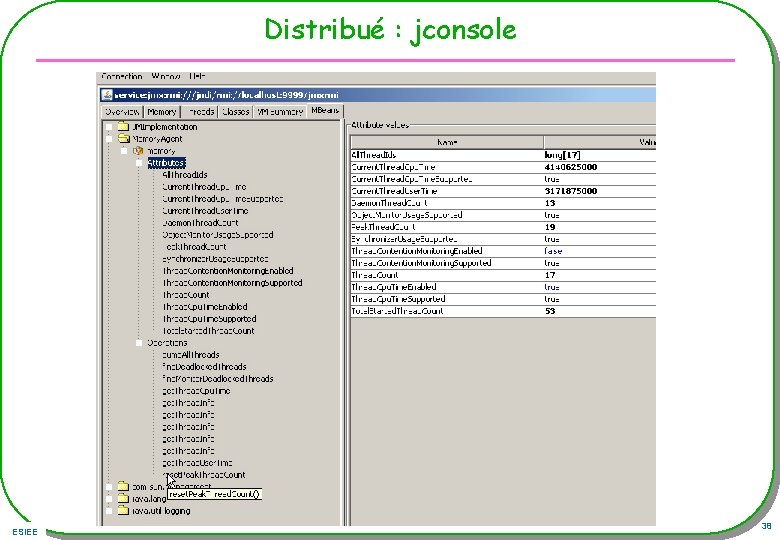Image resolution: width=780 pixels, height=540 pixels.
Task: Click the java.lang folder icon
Action: click(x=123, y=498)
